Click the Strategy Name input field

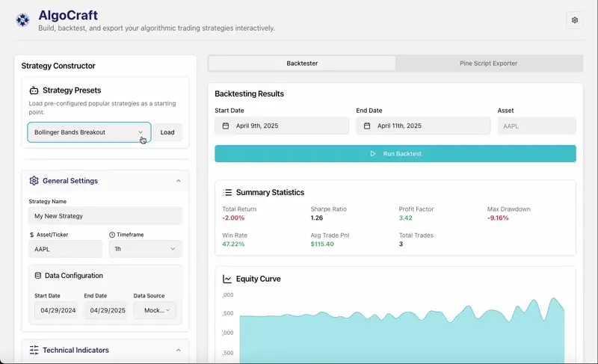click(105, 216)
